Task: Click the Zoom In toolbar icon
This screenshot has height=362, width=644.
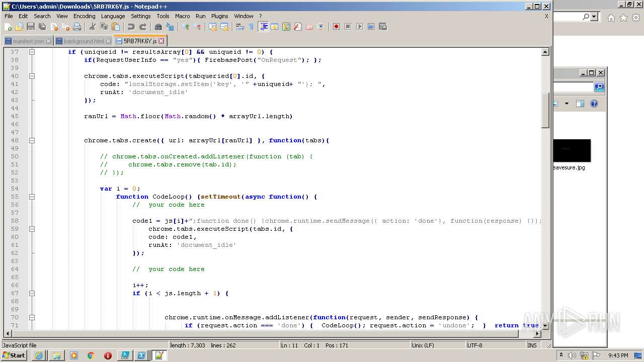Action: [186, 27]
